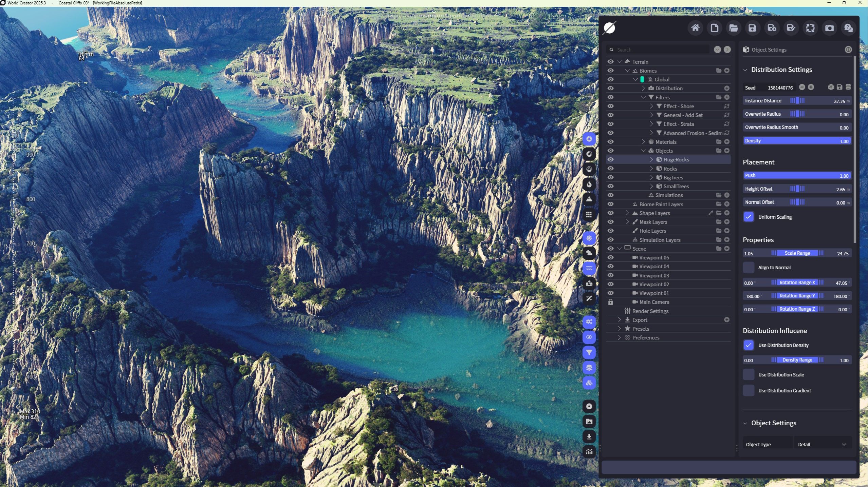This screenshot has height=487, width=868.
Task: Adjust the Density slider
Action: (796, 141)
